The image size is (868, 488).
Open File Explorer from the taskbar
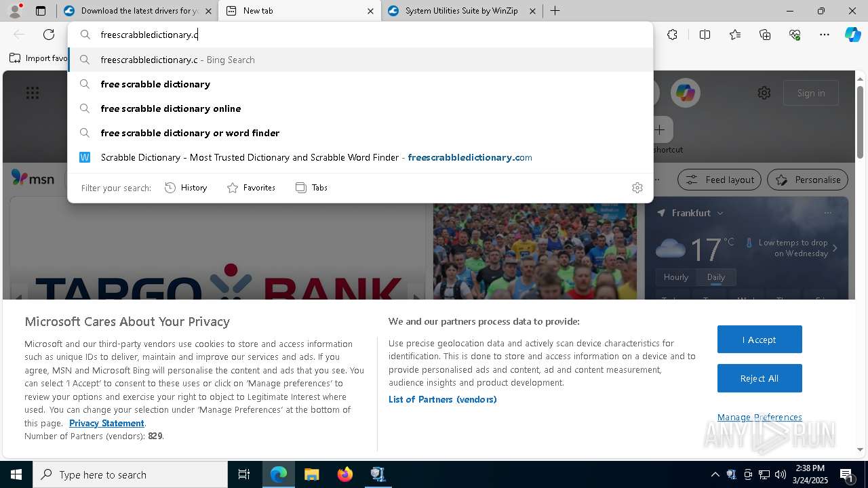tap(311, 474)
